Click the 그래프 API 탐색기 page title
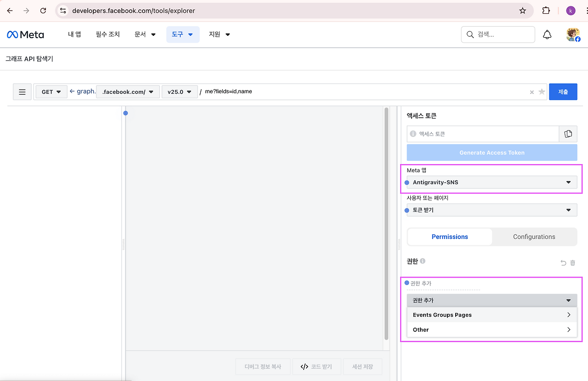 pyautogui.click(x=29, y=59)
